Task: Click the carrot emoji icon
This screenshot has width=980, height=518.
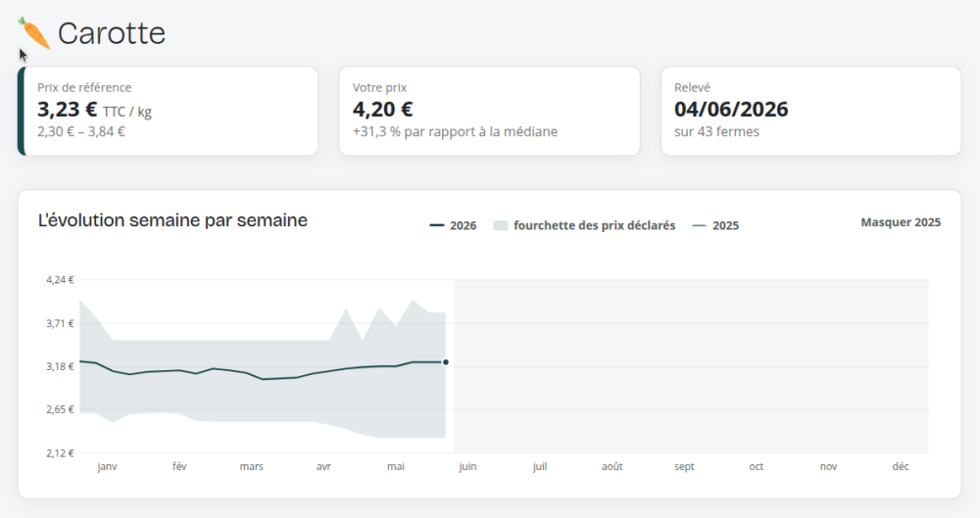Action: (33, 33)
